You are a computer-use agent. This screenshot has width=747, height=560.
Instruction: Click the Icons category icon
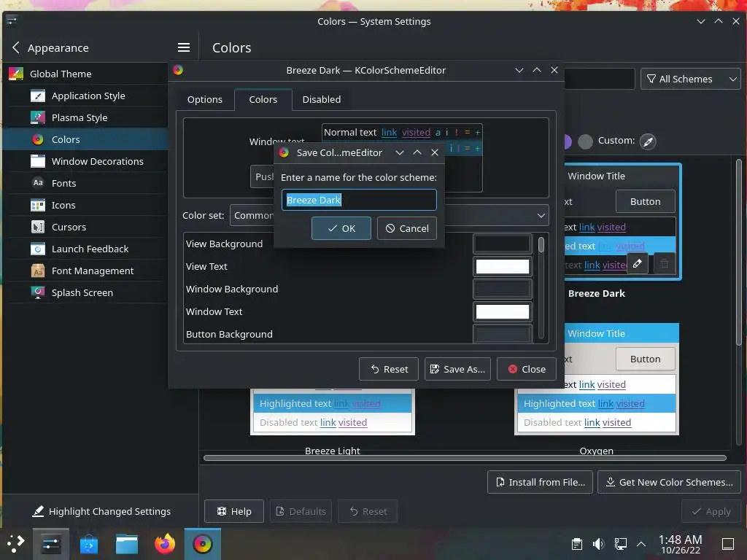(38, 205)
